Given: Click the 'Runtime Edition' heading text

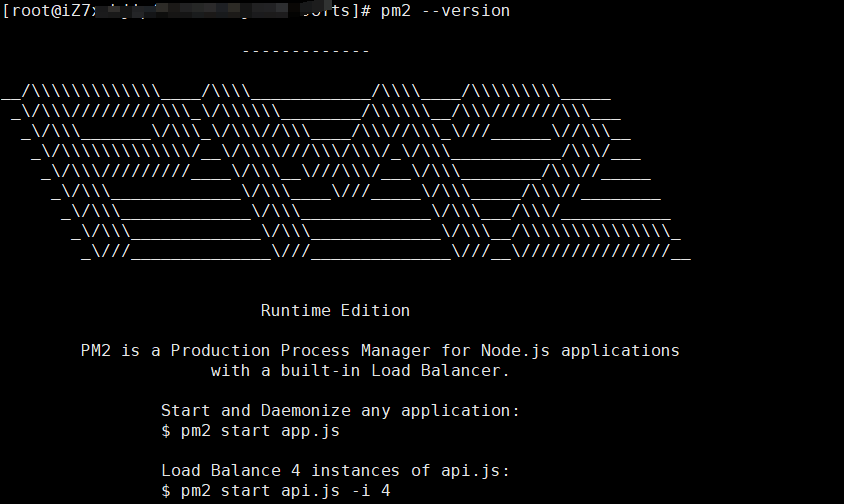Looking at the screenshot, I should click(x=335, y=311).
